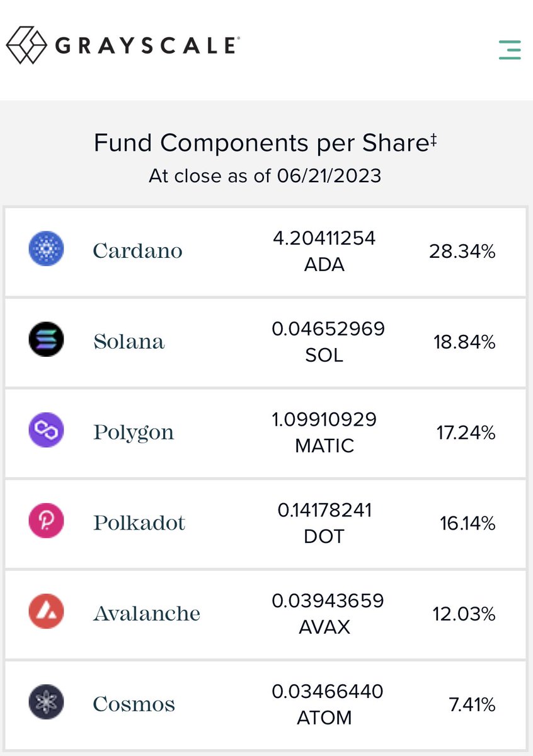Click the Fund Components per Share heading

pos(265,142)
